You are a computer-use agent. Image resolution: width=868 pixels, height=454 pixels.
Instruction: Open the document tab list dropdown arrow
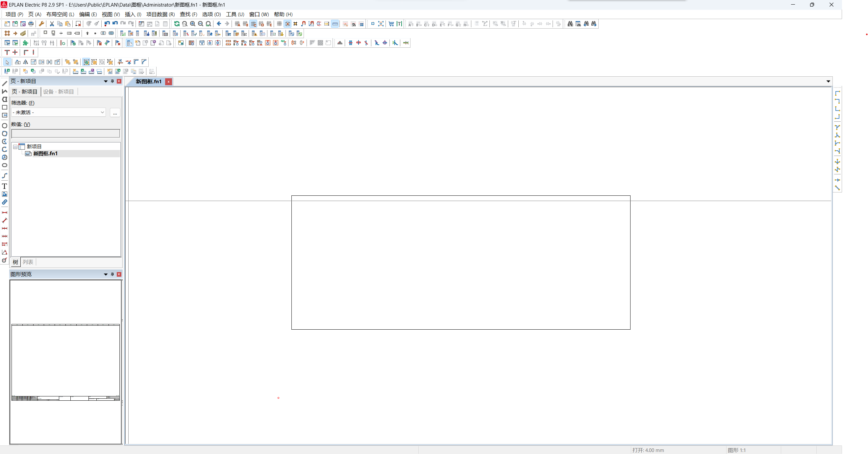(x=828, y=81)
